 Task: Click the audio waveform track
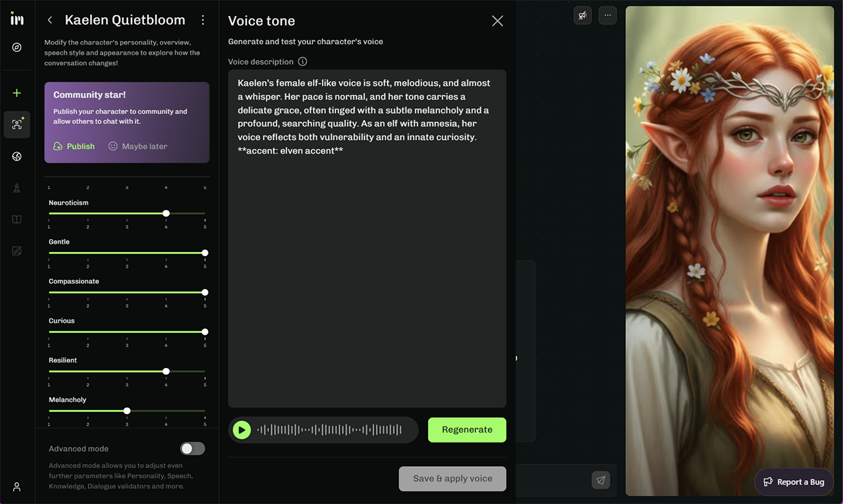point(329,430)
